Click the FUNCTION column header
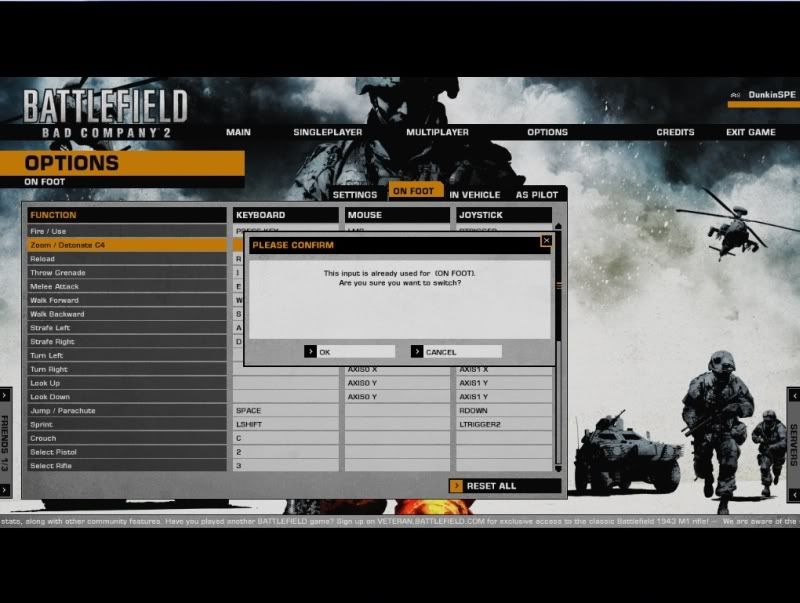 (127, 215)
